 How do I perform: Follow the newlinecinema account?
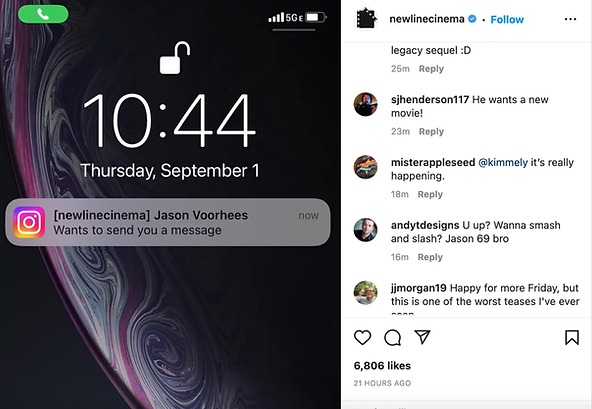tap(507, 19)
